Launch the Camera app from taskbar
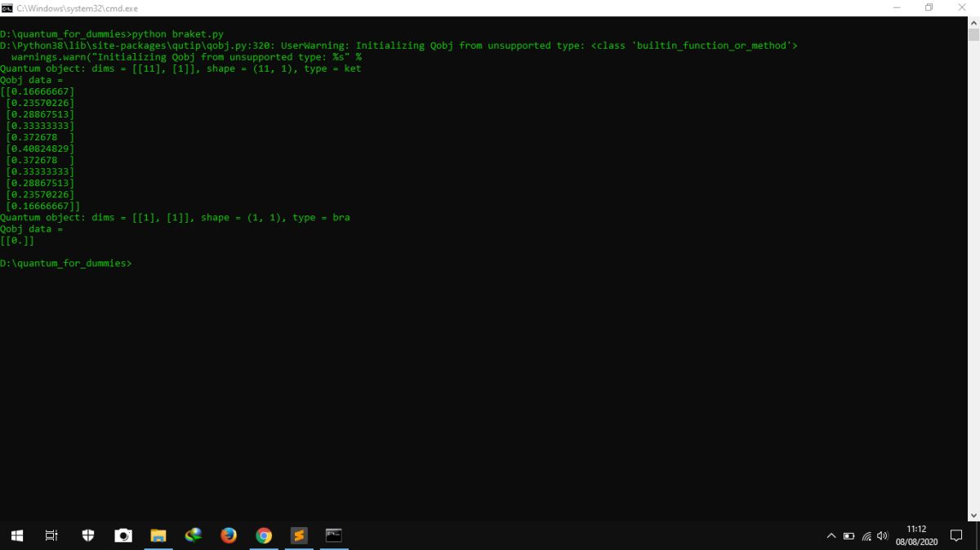 (x=123, y=535)
